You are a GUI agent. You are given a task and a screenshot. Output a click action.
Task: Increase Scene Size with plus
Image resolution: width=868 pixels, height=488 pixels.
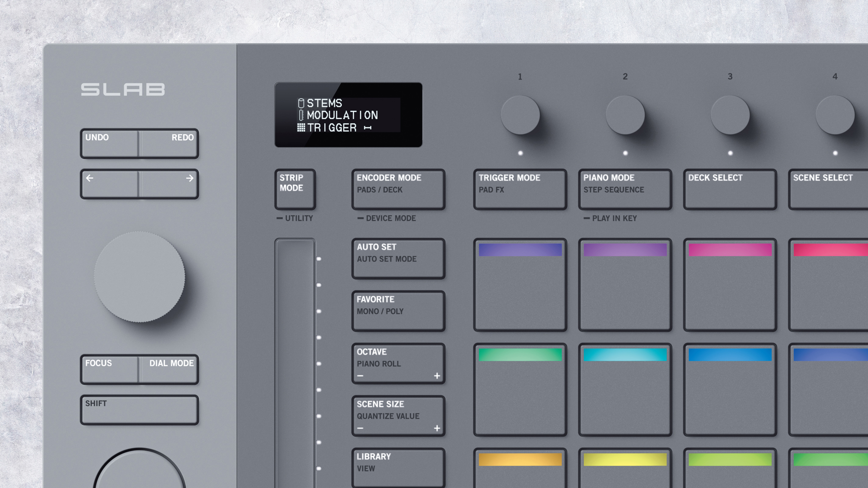coord(437,428)
